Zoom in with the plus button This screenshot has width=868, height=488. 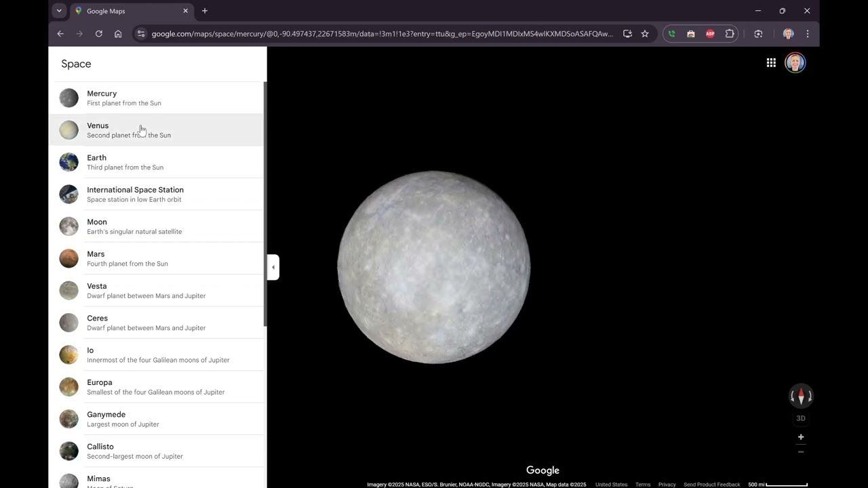point(801,437)
